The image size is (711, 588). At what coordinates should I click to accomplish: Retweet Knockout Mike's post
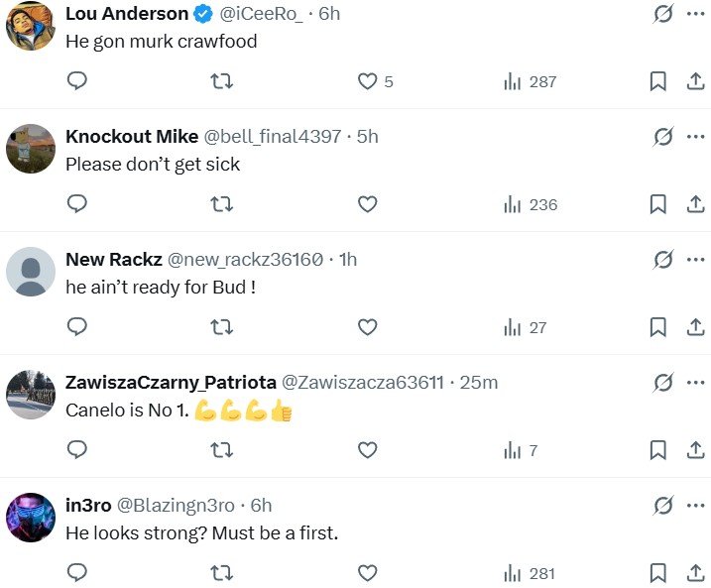[x=222, y=205]
